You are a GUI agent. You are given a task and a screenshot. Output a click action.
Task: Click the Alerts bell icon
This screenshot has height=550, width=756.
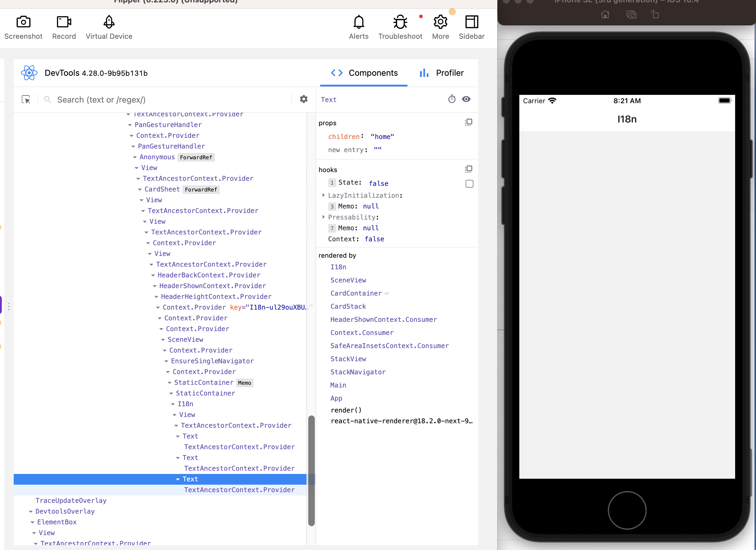pyautogui.click(x=359, y=22)
